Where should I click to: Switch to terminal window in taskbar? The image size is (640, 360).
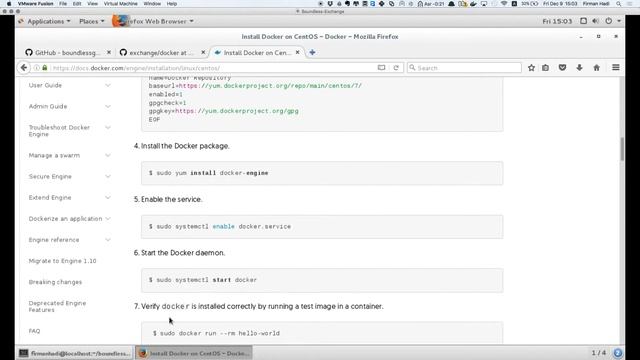click(75, 353)
